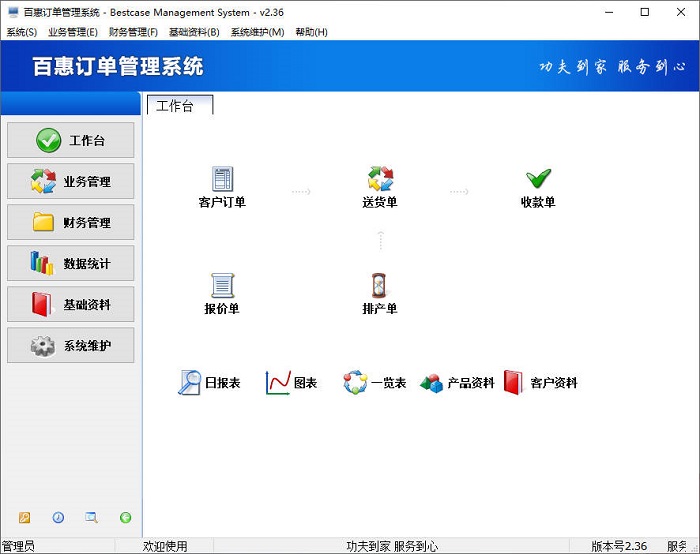Select 数据统计 in the left sidebar
The image size is (700, 554).
71,263
